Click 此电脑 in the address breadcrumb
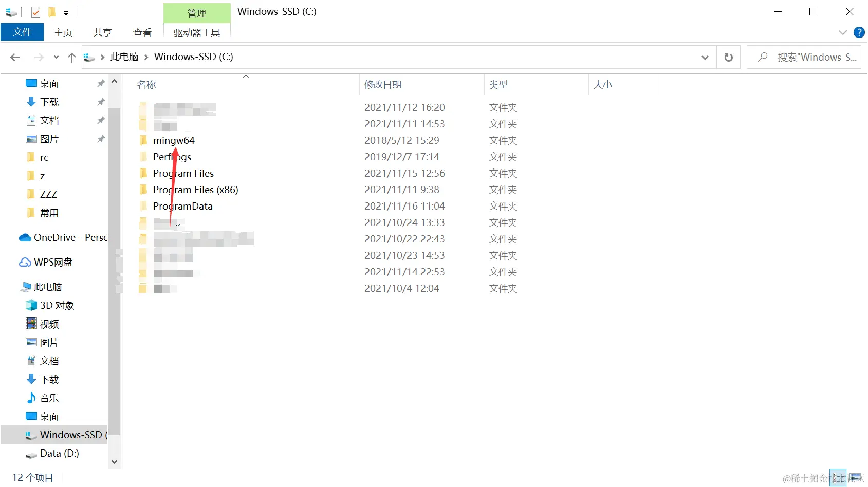This screenshot has width=868, height=487. (124, 57)
